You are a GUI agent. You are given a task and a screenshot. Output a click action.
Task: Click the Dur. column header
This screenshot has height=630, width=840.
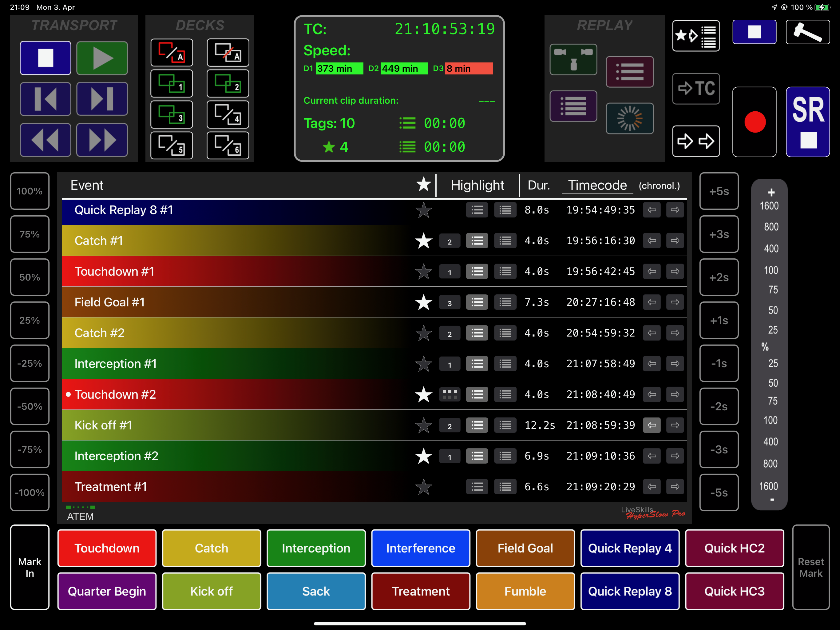coord(539,185)
